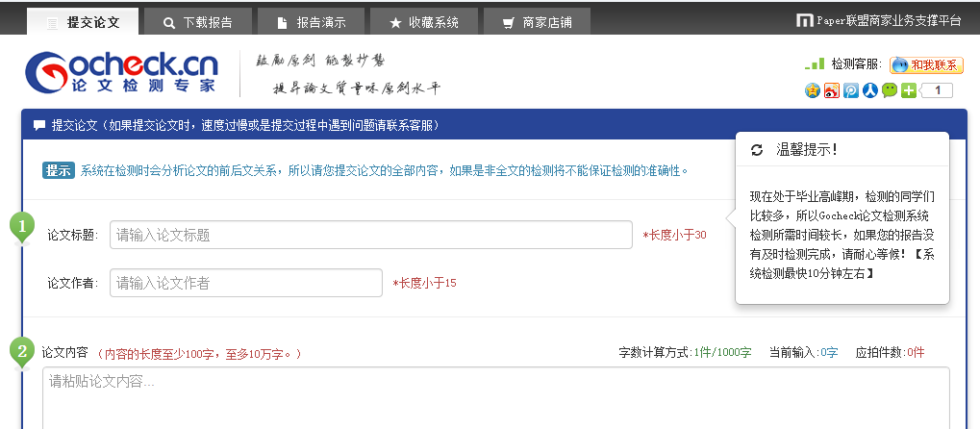Viewport: 980px width, 429px height.
Task: Click the speech bubble icon beside 提交论文 header
Action: [x=39, y=125]
